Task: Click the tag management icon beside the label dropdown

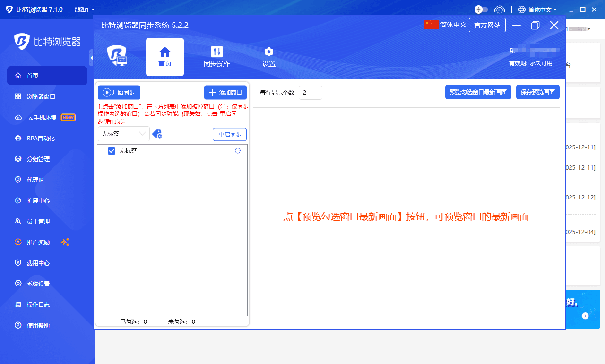Action: (157, 134)
